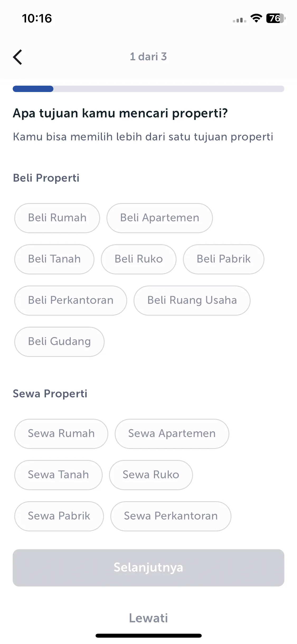Choose the Sewa Perkantoran chip
297x644 pixels.
171,516
